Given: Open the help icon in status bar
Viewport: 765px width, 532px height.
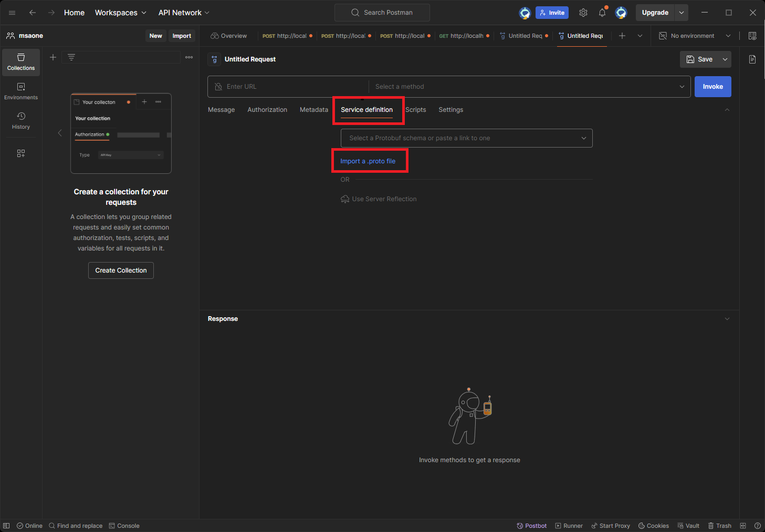Looking at the screenshot, I should (x=758, y=526).
